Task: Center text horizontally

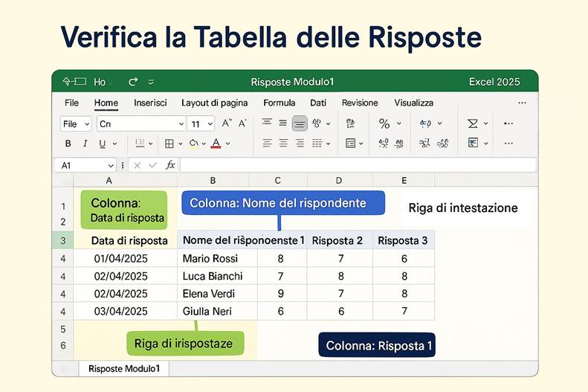Action: [x=283, y=143]
